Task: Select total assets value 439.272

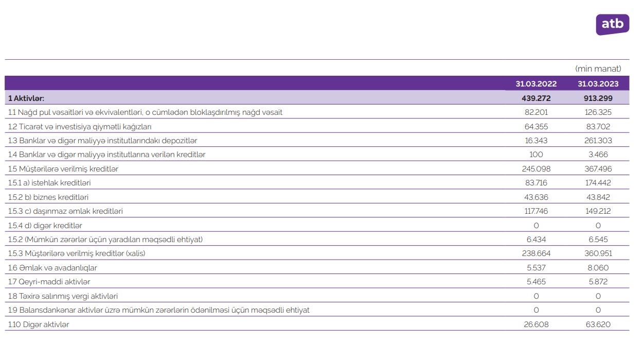Action: 536,98
